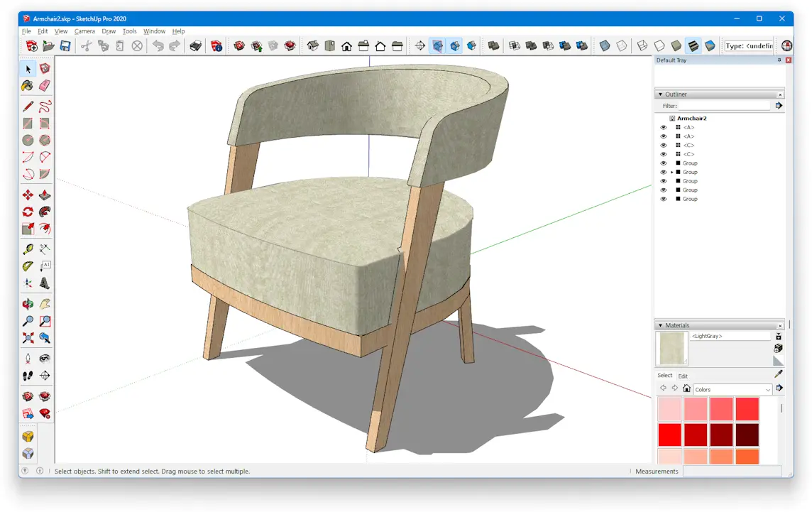Activate the Push/Pull tool
The width and height of the screenshot is (812, 512).
[x=45, y=195]
